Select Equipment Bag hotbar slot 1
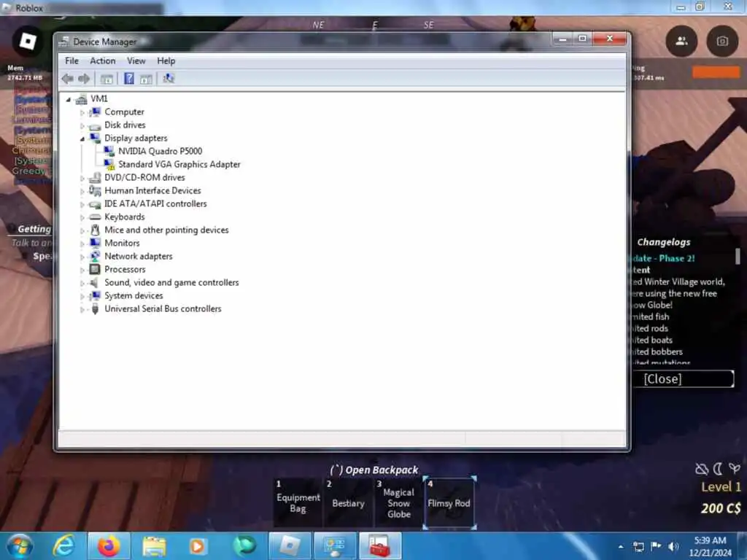 pos(298,502)
